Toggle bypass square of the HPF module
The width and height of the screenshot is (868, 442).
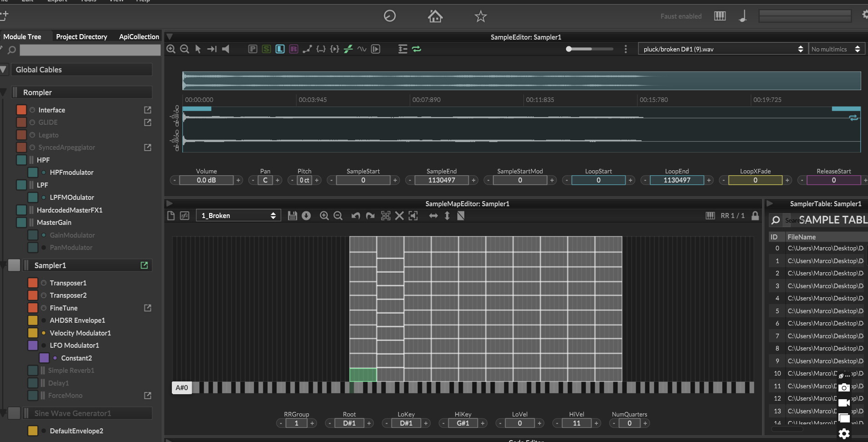tap(21, 160)
